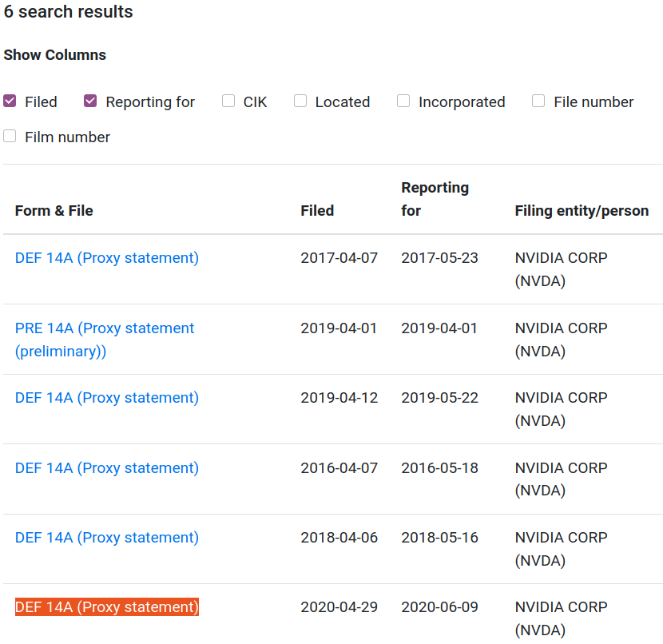663x644 pixels.
Task: Uncheck the Filed column checkbox
Action: coord(10,101)
